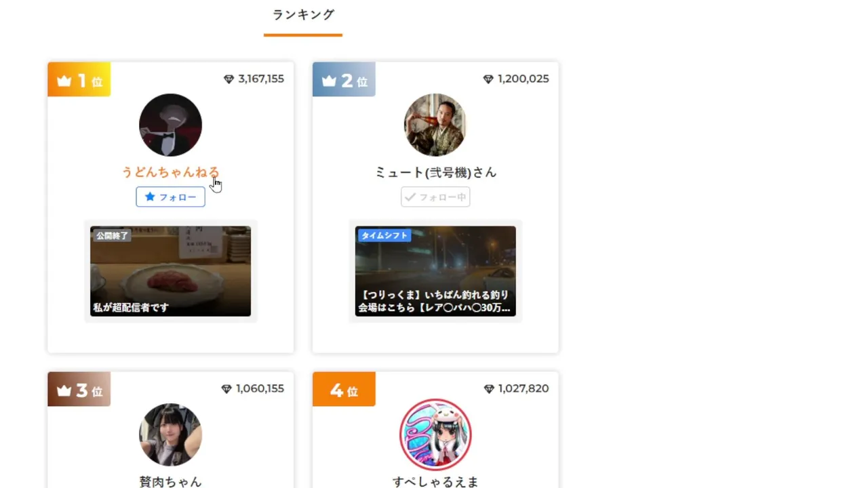Open すぺしゃるえま profile link
This screenshot has height=488, width=868.
pos(435,481)
